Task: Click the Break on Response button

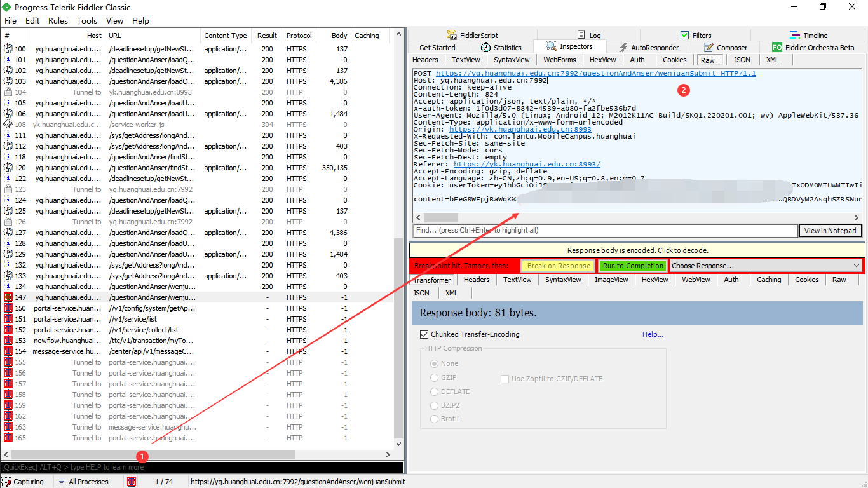Action: pos(559,266)
